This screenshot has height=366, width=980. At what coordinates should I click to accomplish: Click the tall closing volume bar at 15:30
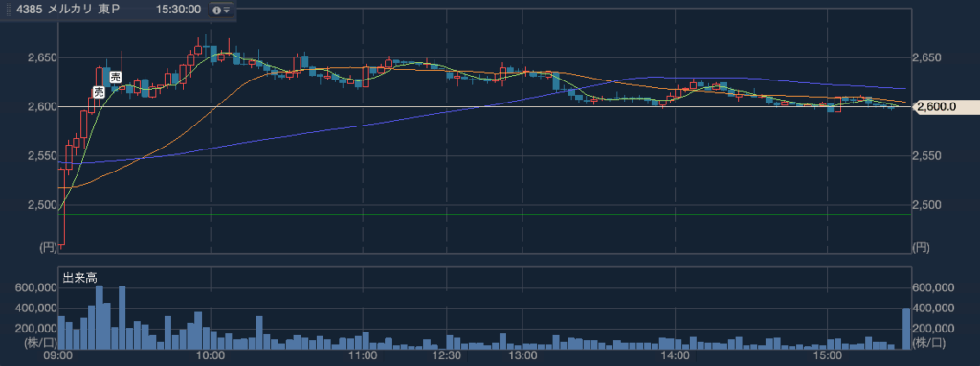click(x=906, y=329)
